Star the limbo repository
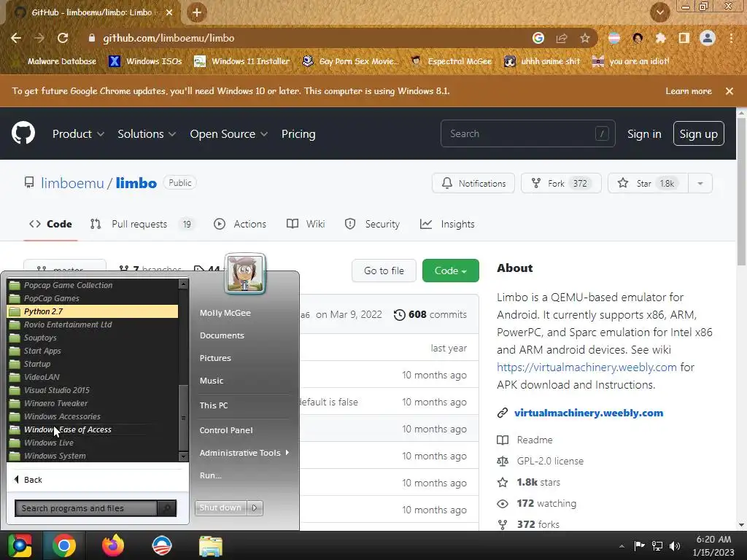The image size is (747, 560). (x=648, y=183)
